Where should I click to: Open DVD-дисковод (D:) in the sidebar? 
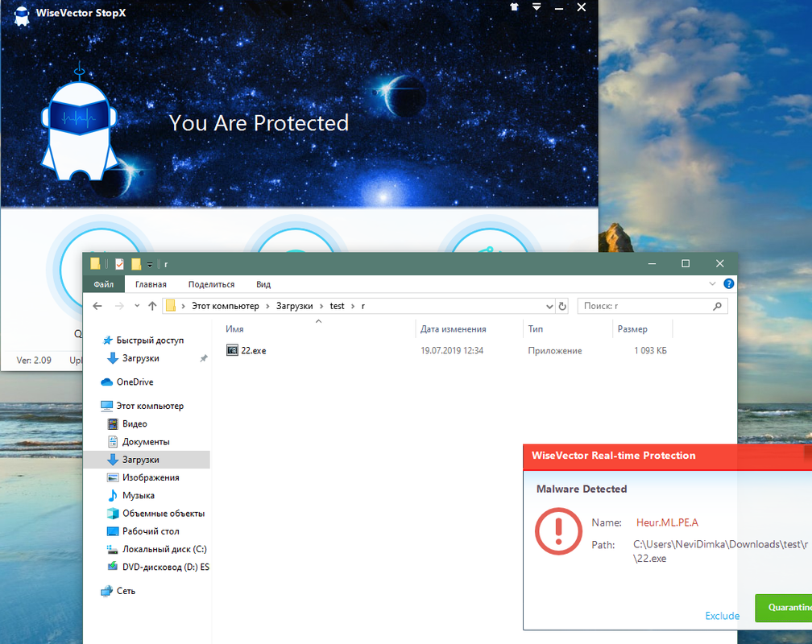pos(165,568)
